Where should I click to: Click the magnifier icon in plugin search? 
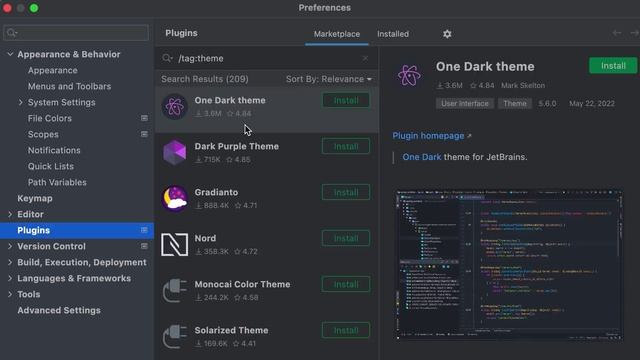167,58
